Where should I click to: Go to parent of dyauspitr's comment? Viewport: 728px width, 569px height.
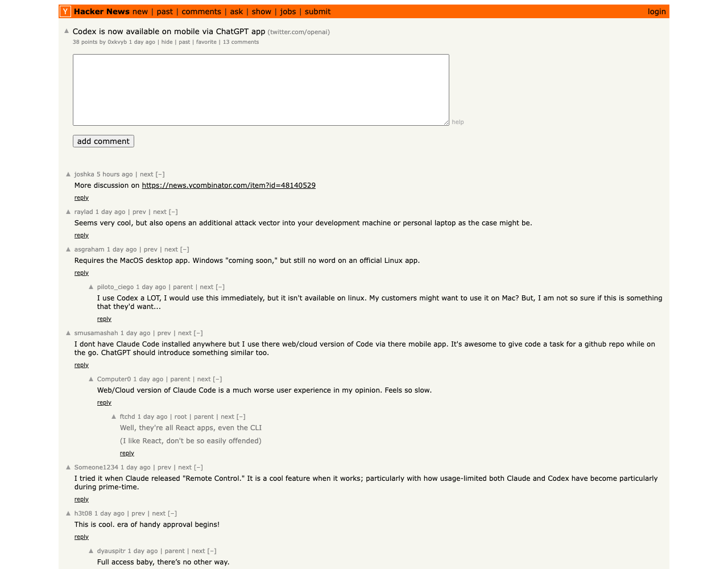pyautogui.click(x=175, y=551)
